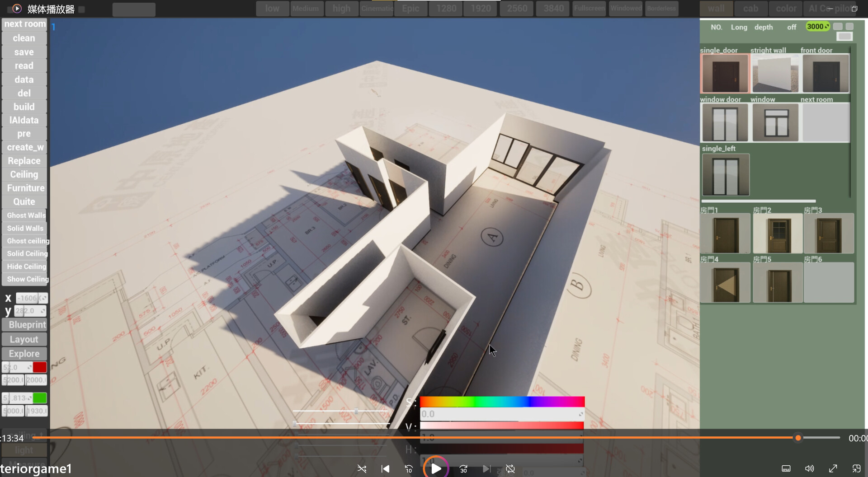Enter fullscreen with the diagonal arrows icon
Image resolution: width=868 pixels, height=477 pixels.
coord(833,469)
